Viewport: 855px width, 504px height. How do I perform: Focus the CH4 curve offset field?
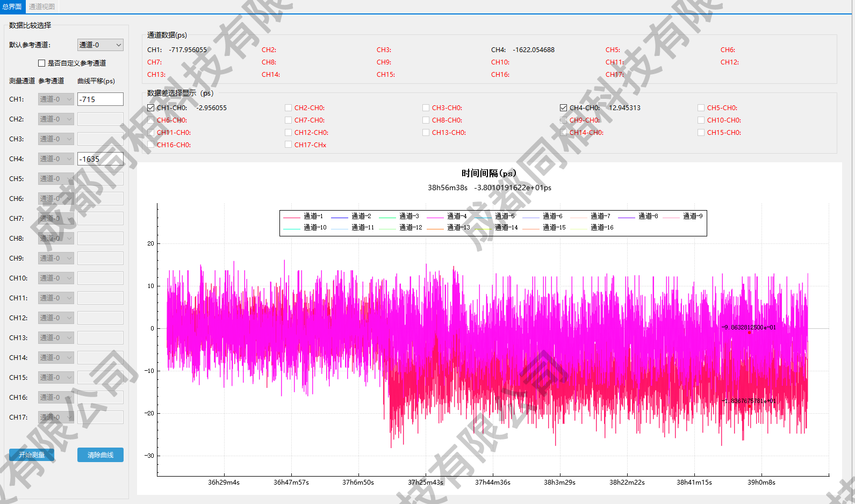[100, 159]
